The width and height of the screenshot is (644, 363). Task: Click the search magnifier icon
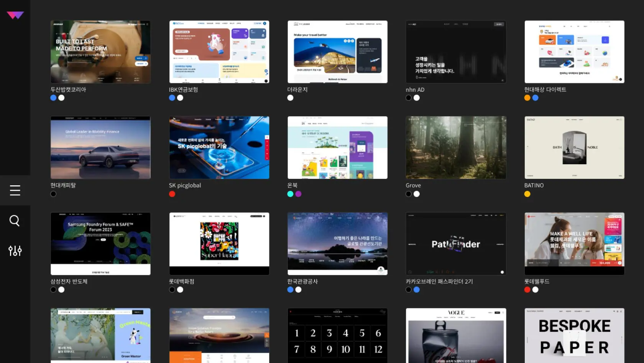(x=15, y=221)
